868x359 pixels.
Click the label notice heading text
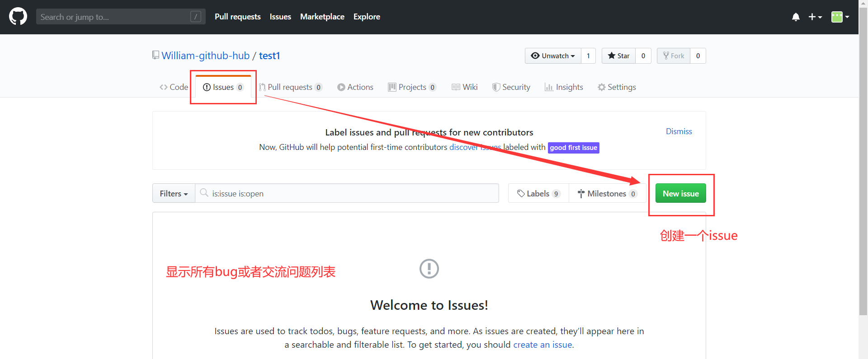(x=429, y=132)
